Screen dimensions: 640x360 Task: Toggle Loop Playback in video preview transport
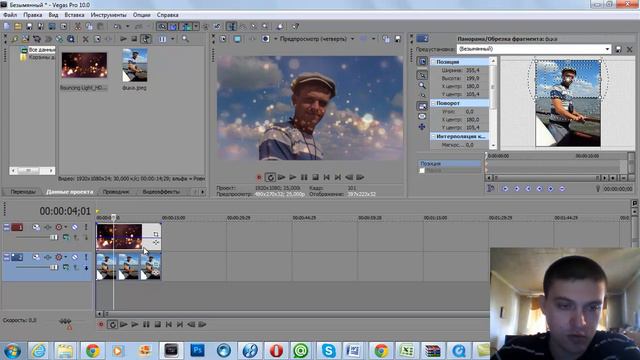[270, 177]
